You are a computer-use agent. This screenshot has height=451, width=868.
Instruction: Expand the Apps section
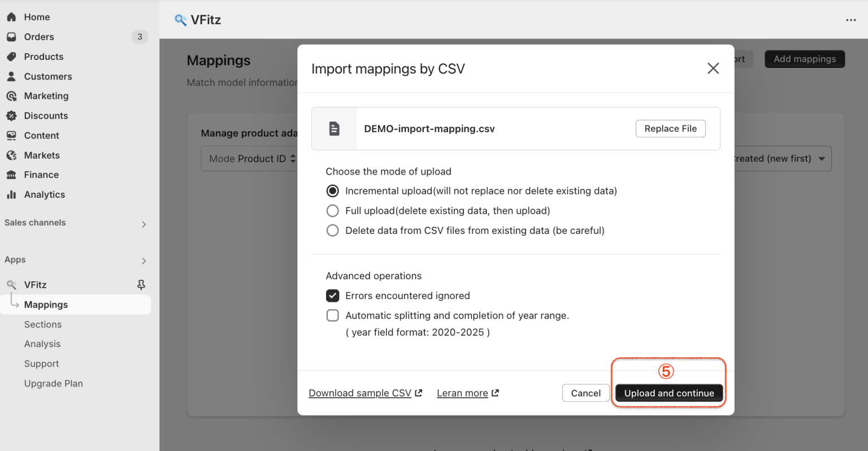pos(144,260)
